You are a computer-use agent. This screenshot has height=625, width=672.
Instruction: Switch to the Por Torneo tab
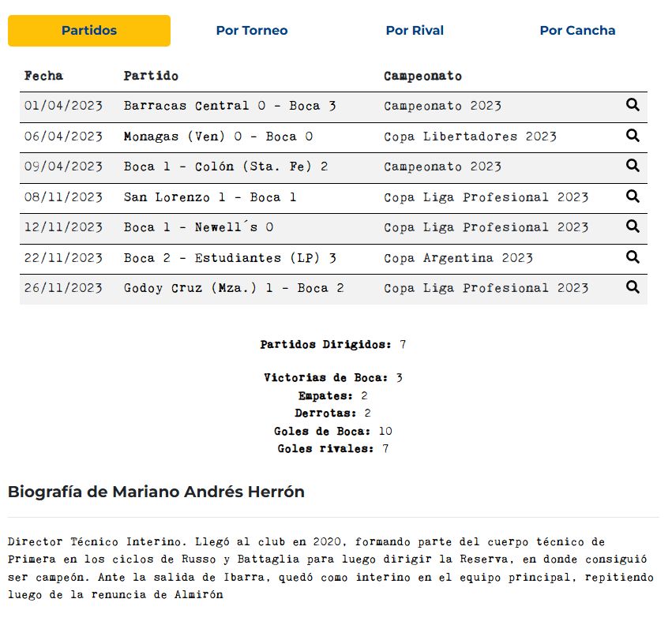click(x=252, y=31)
